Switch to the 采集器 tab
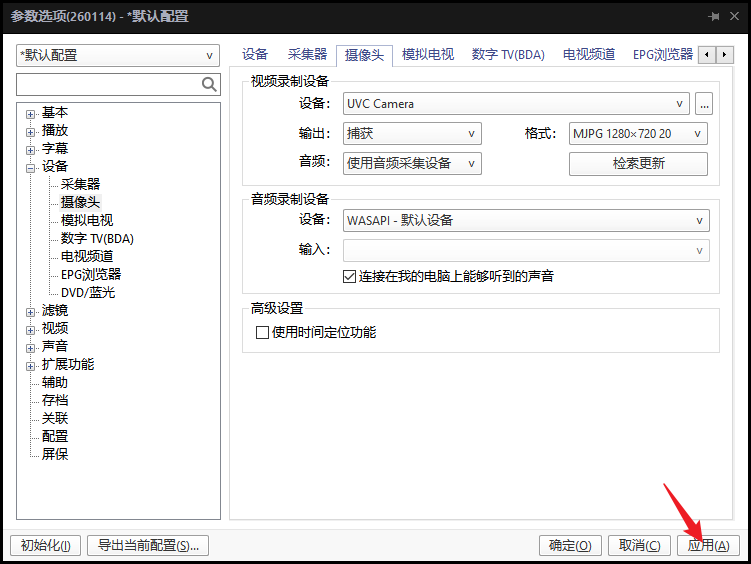 (x=307, y=55)
